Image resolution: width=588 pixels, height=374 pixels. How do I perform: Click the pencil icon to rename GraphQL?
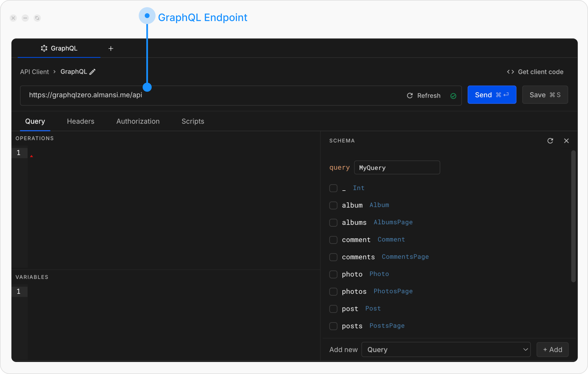point(92,72)
